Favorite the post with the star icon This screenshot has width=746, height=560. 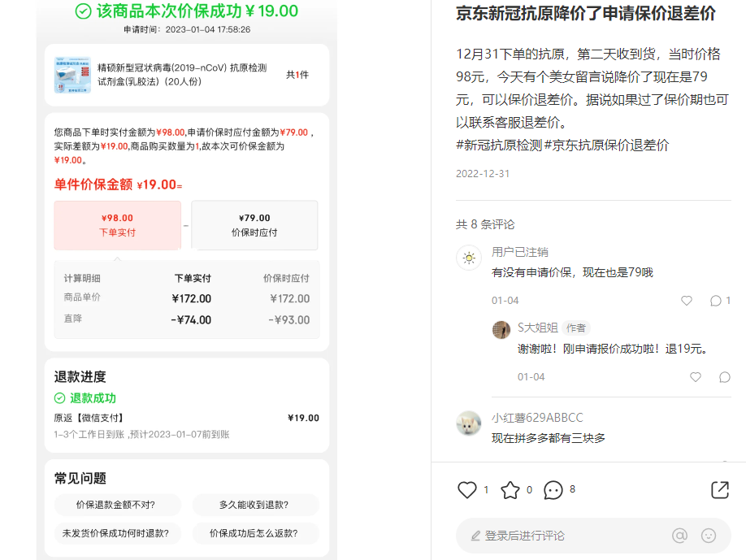pyautogui.click(x=510, y=490)
